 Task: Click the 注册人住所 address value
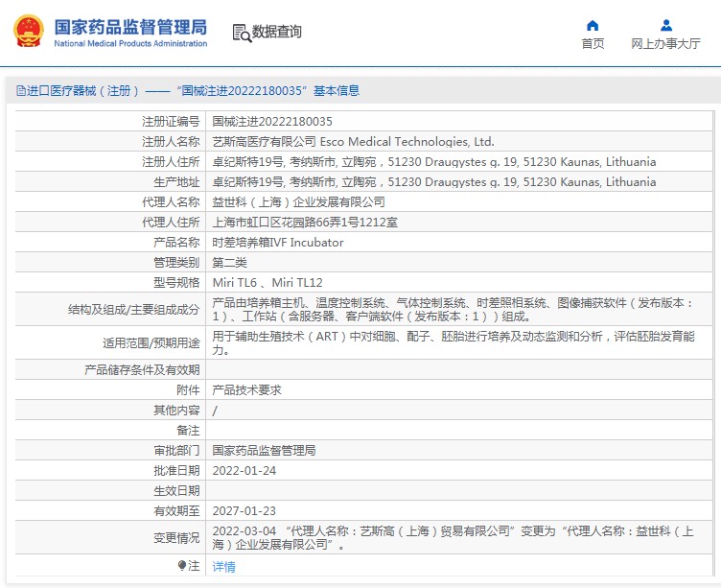(x=434, y=162)
